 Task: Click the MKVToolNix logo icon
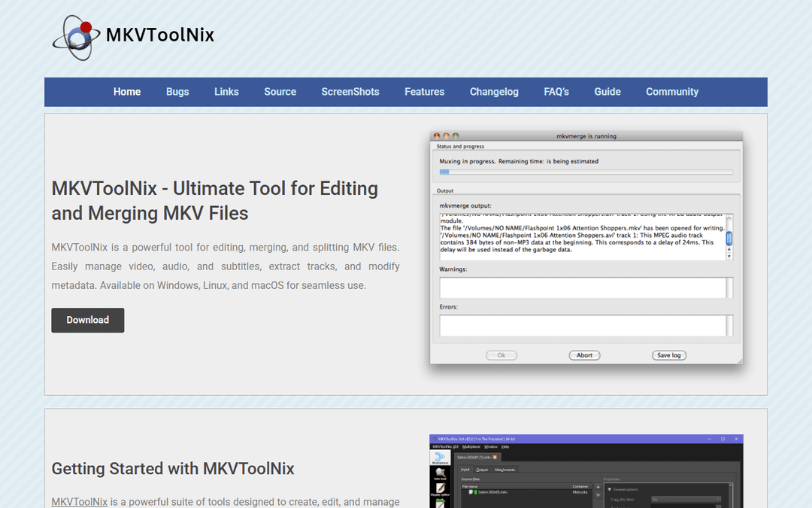click(76, 38)
